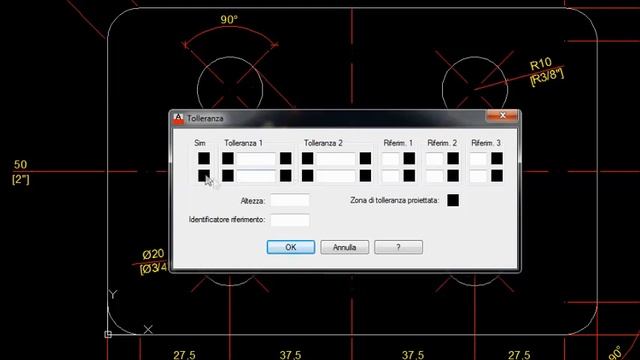Screen dimensions: 640x360
Task: Open first-row Riferim. 2 material condition box
Action: (x=453, y=158)
